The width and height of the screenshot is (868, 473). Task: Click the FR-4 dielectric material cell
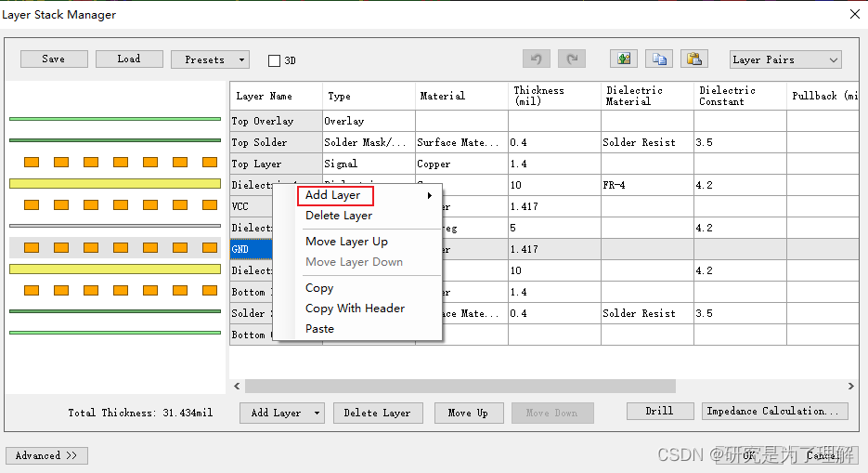point(647,185)
